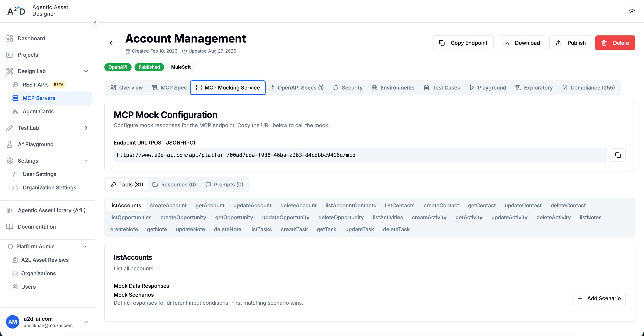Click the Agent Cards icon
644x336 pixels.
15,112
